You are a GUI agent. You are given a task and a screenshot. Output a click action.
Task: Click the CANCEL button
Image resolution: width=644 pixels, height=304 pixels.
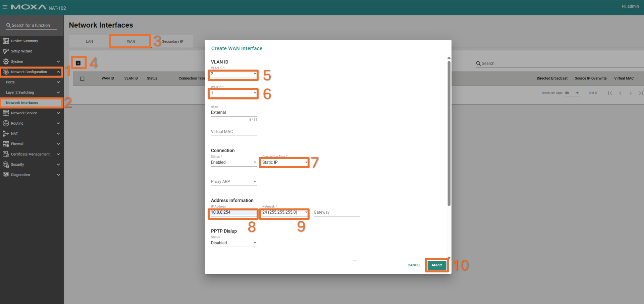(414, 265)
